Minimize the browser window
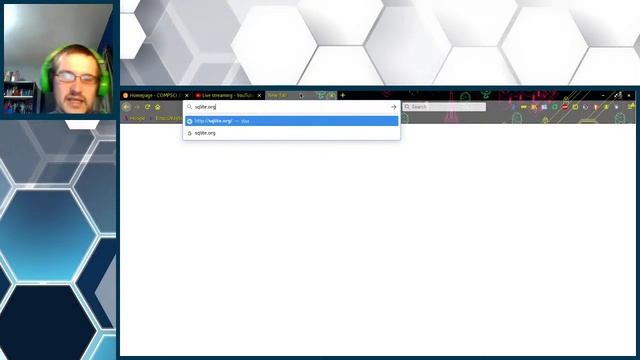Screen dimensions: 640x360 point(603,96)
